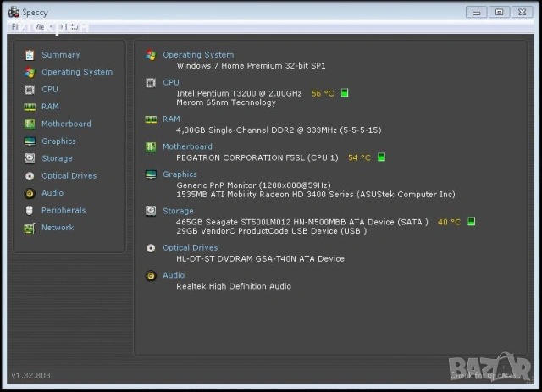Click the Motherboard icon in sidebar

(x=30, y=124)
